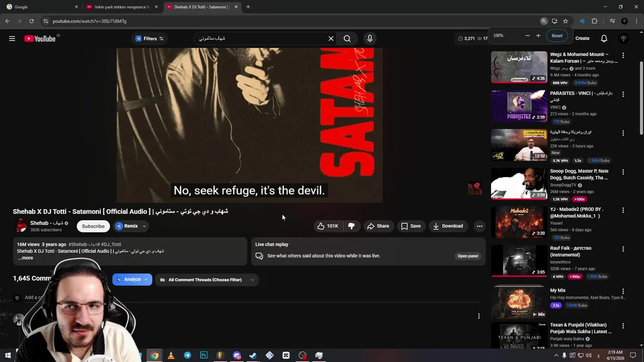Open options for Rauf Faik video
Viewport: 644px width, 362px height.
(623, 249)
